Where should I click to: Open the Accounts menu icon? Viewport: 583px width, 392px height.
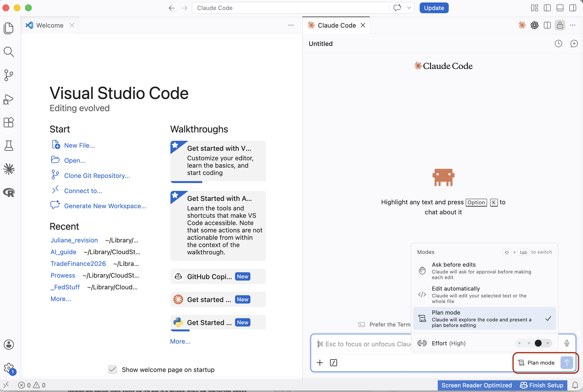[x=9, y=345]
